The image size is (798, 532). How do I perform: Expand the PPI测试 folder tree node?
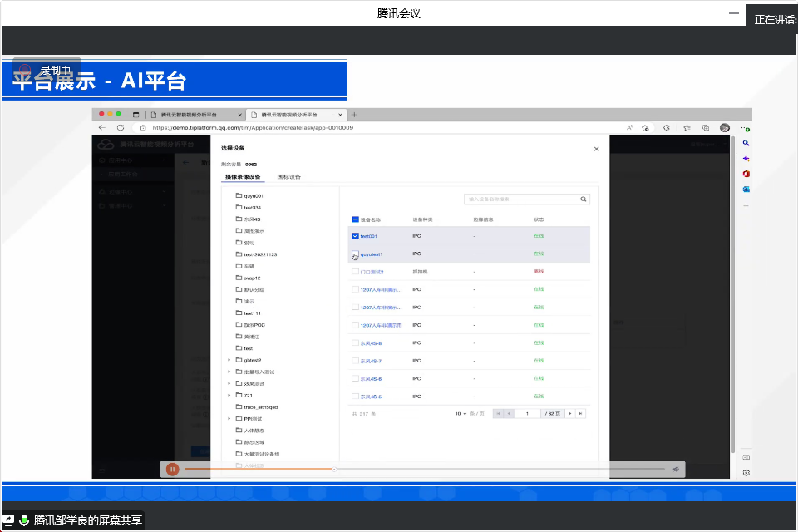click(x=229, y=419)
